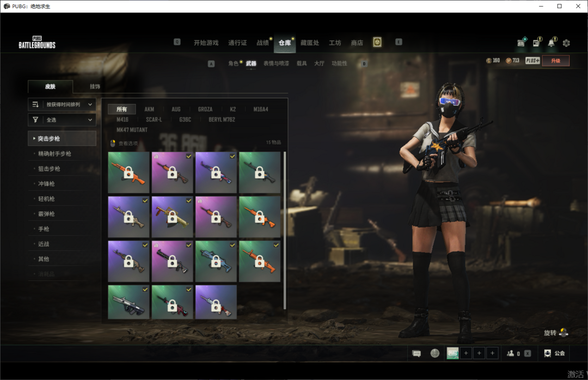Open the friends list icon
Image resolution: width=588 pixels, height=380 pixels.
pos(510,353)
